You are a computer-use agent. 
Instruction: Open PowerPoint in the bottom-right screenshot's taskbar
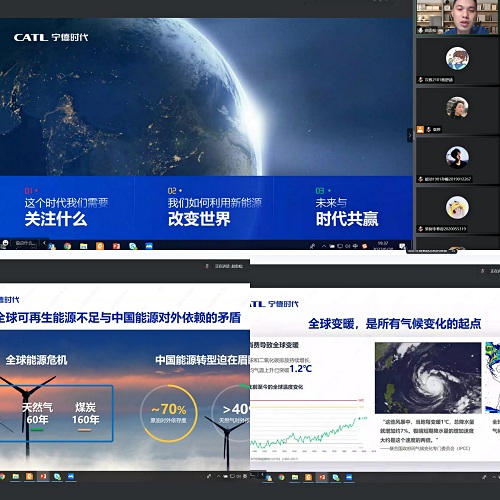tap(322, 477)
